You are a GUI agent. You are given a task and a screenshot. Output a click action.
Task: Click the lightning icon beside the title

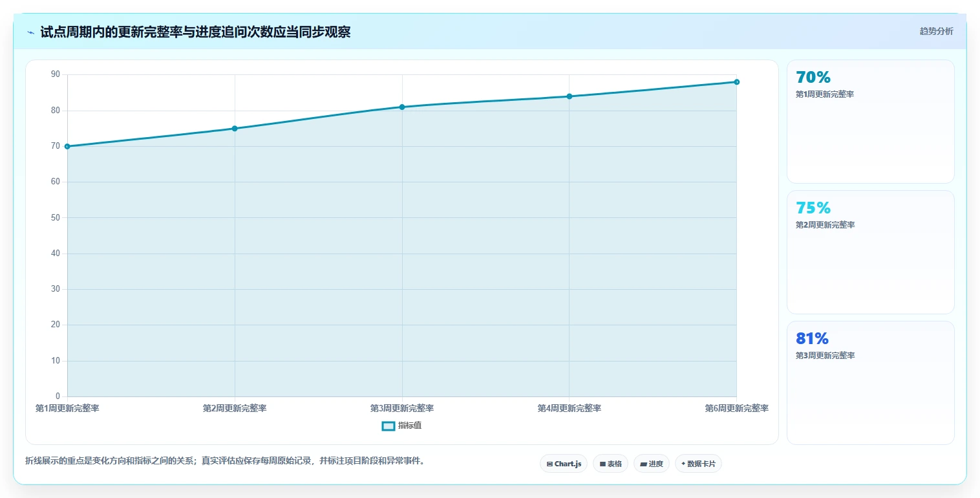point(30,32)
